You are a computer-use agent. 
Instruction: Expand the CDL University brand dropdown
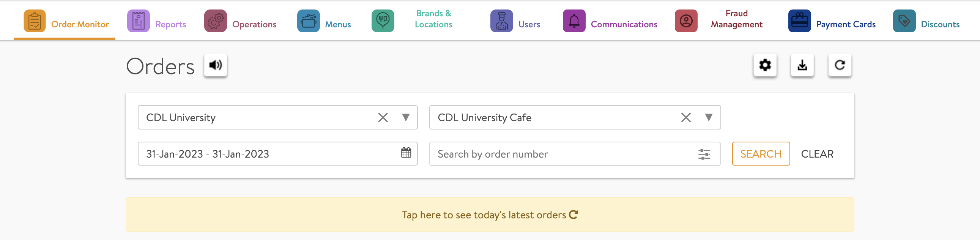point(405,117)
